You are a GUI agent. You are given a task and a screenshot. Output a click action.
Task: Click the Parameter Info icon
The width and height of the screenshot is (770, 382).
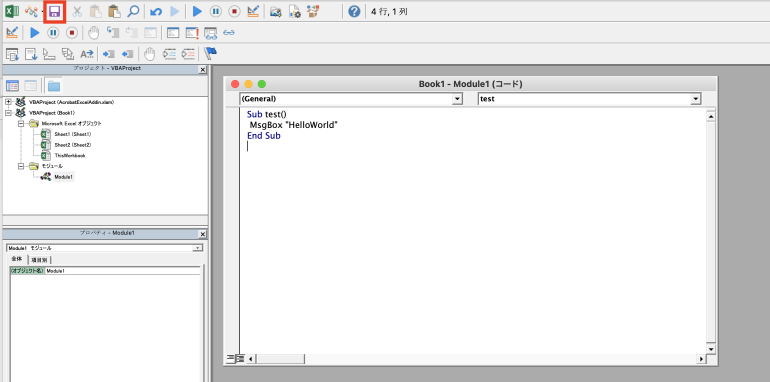tap(68, 54)
